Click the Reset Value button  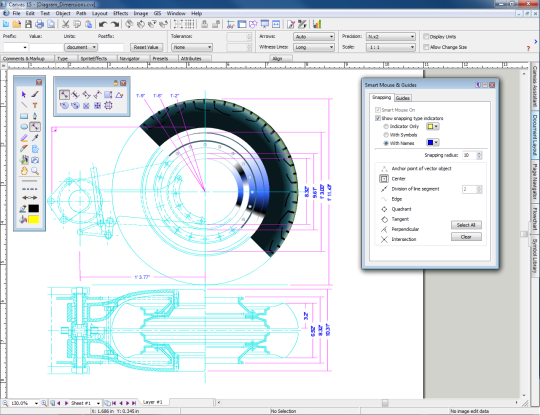[x=146, y=47]
